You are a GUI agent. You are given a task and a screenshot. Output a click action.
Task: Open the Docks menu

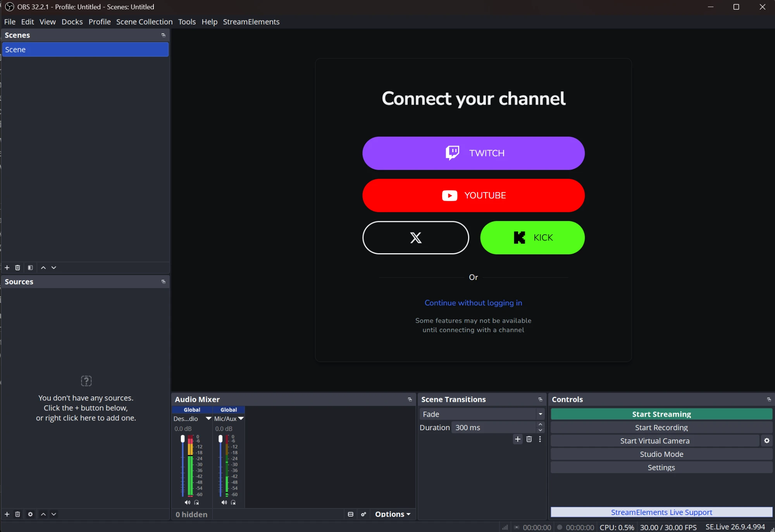(x=72, y=22)
